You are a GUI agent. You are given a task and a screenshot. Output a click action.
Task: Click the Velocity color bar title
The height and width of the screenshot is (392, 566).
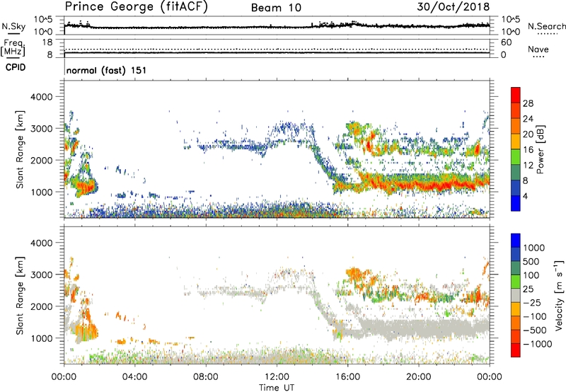click(559, 295)
